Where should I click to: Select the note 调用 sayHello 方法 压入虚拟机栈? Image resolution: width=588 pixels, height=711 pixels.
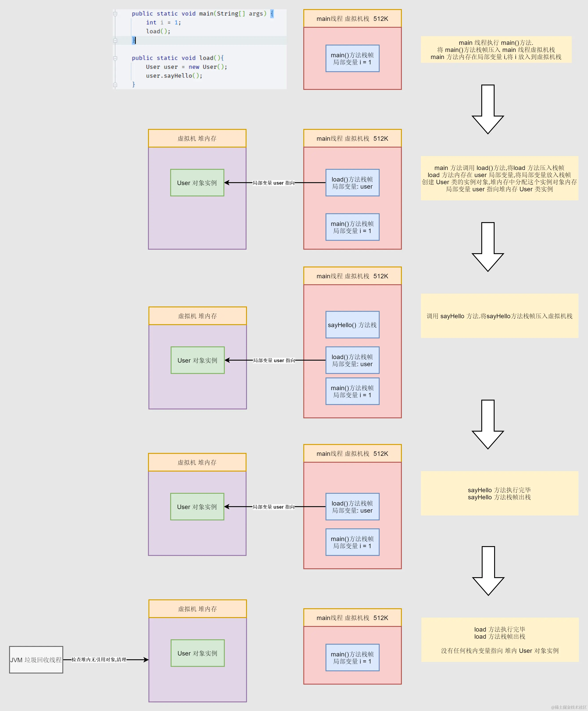(499, 316)
